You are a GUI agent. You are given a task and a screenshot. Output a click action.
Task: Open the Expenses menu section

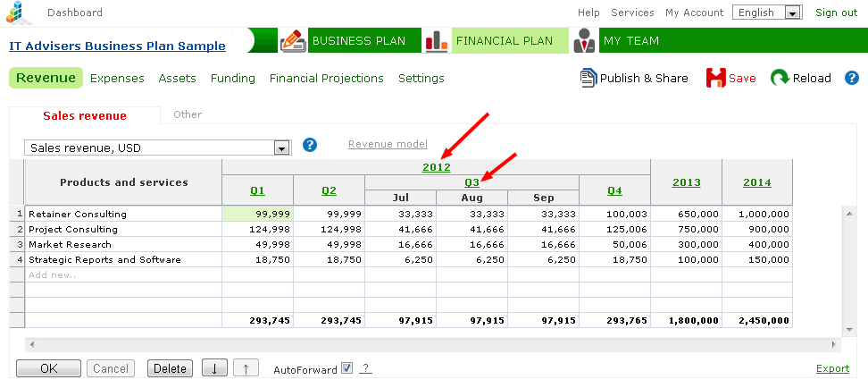point(117,78)
